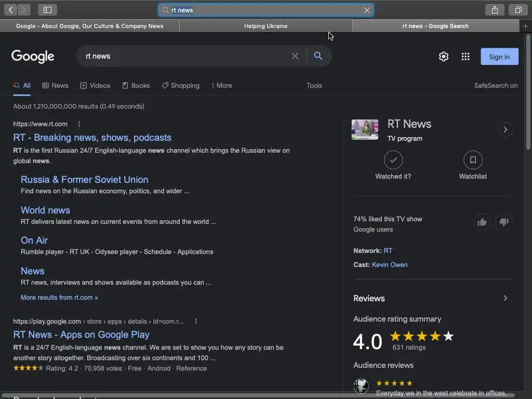Go forward with the browser forward arrow
The width and height of the screenshot is (532, 399).
coord(24,10)
